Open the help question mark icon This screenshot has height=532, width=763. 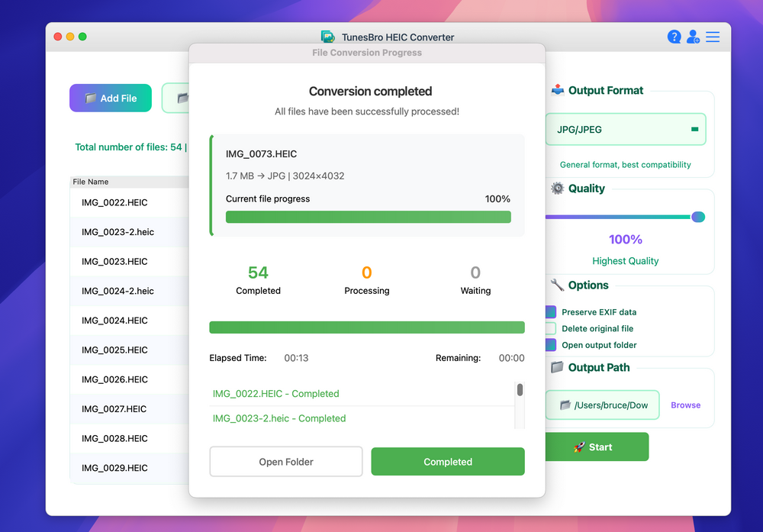[674, 37]
